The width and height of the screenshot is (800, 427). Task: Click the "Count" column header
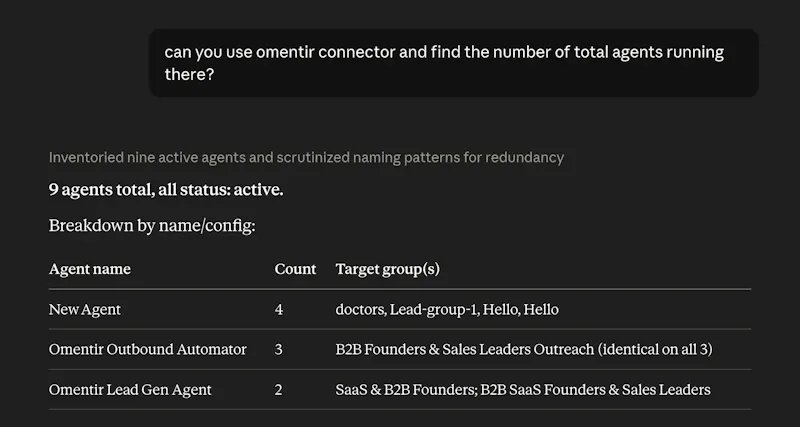click(295, 269)
